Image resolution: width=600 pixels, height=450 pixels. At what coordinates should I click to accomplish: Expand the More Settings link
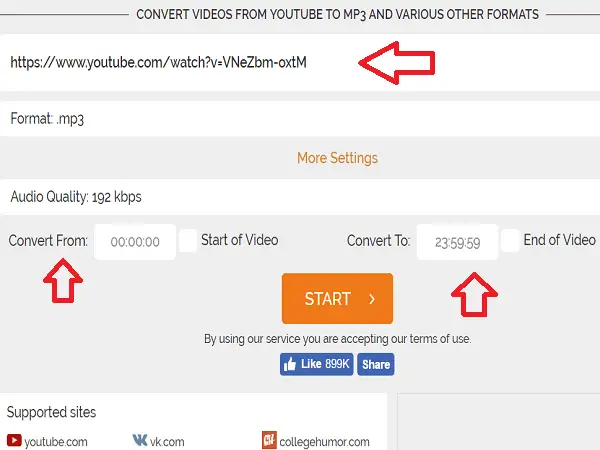[337, 158]
